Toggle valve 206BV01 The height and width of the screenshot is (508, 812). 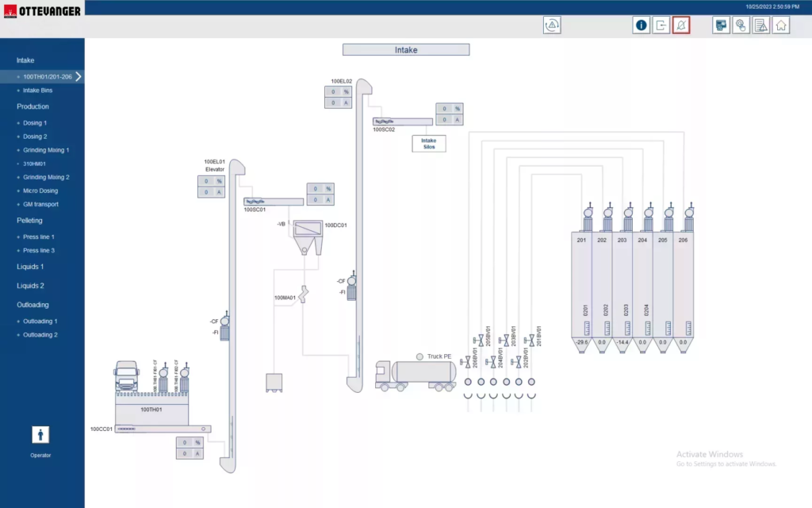[x=467, y=360]
